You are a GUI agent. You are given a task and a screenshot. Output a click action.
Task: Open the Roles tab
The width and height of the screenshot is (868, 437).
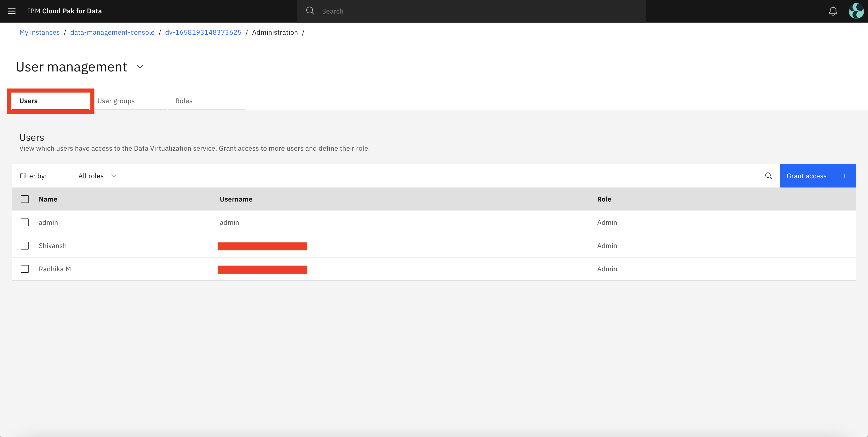pos(184,101)
